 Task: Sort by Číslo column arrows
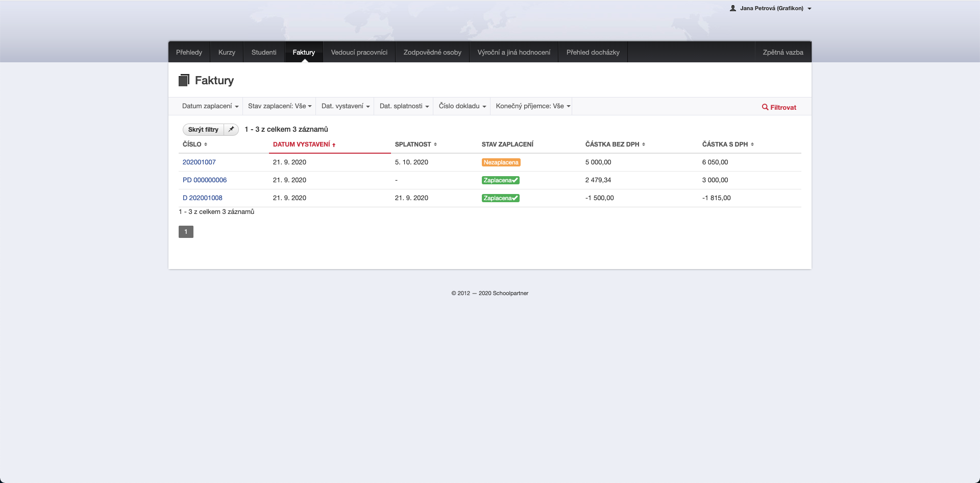coord(206,144)
